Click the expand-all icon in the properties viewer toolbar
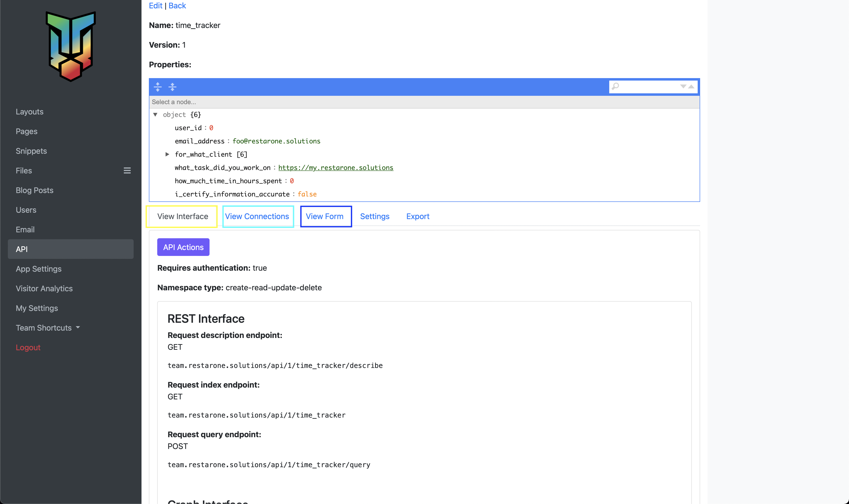 point(158,87)
